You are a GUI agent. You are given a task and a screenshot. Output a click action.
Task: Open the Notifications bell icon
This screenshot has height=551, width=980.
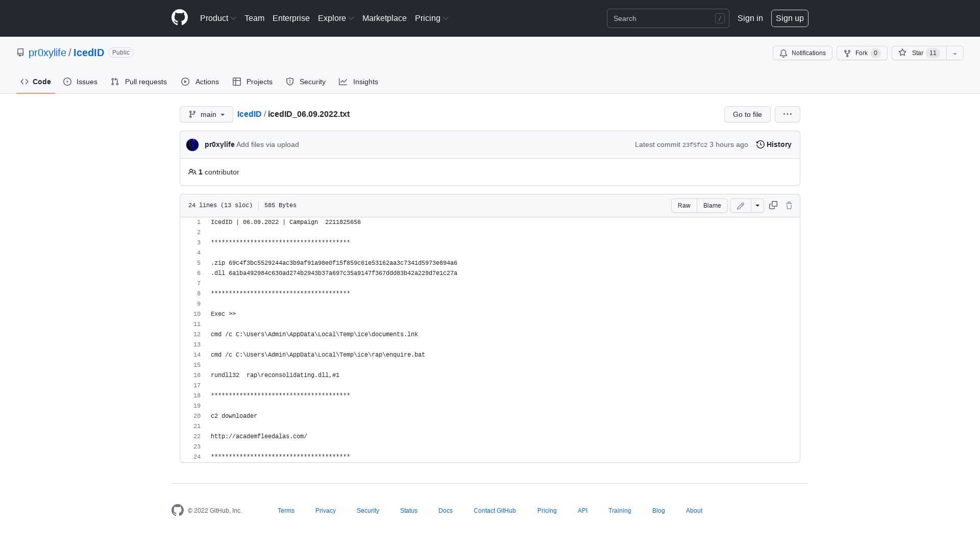coord(783,53)
